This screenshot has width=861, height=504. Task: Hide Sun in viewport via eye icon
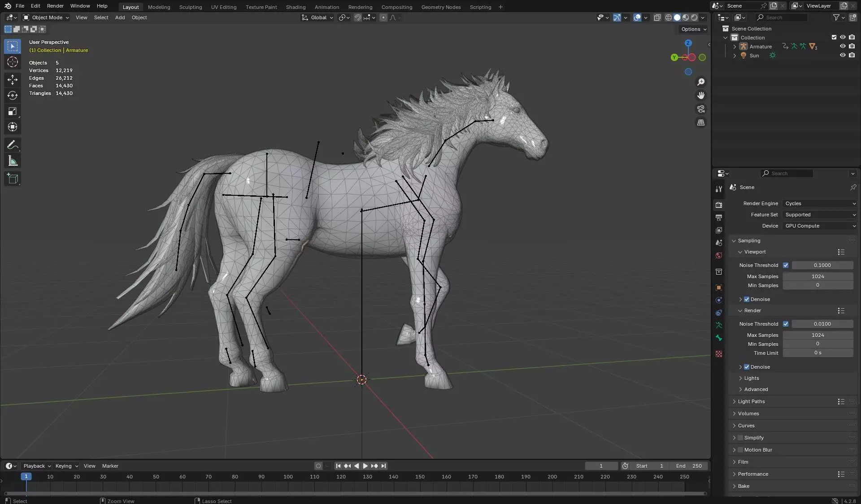tap(843, 55)
